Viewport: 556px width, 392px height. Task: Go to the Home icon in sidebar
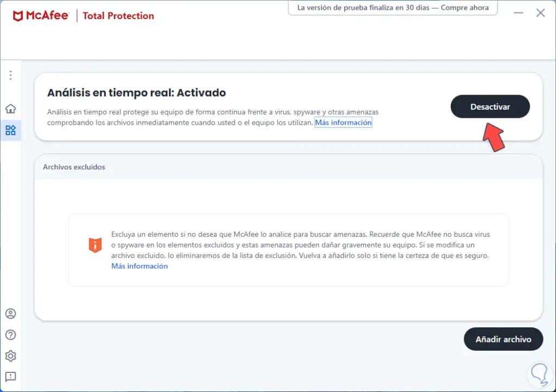(10, 109)
